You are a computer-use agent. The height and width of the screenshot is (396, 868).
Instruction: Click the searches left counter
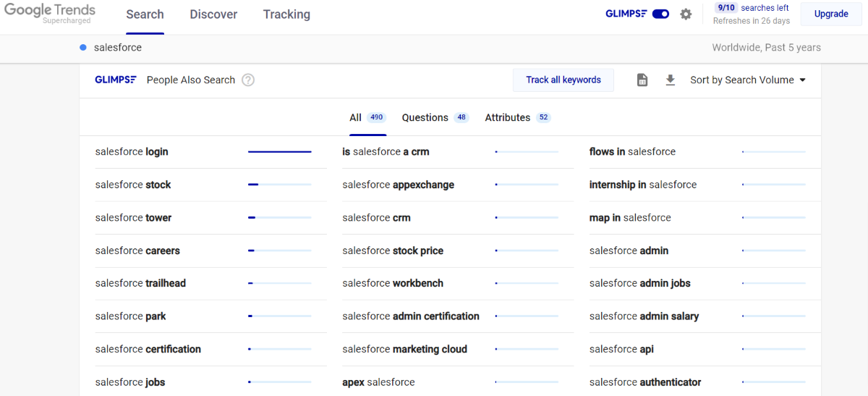tap(752, 8)
